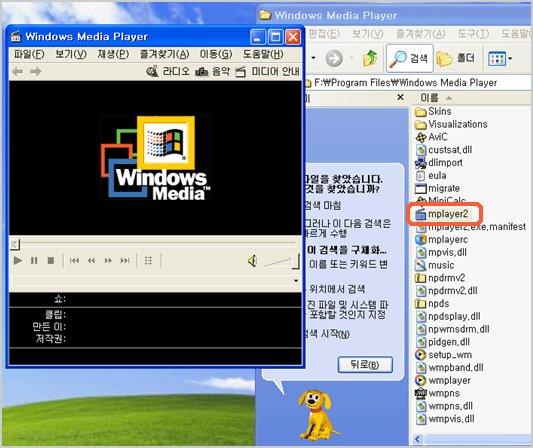
Task: Select the setup_wm file
Action: (444, 355)
